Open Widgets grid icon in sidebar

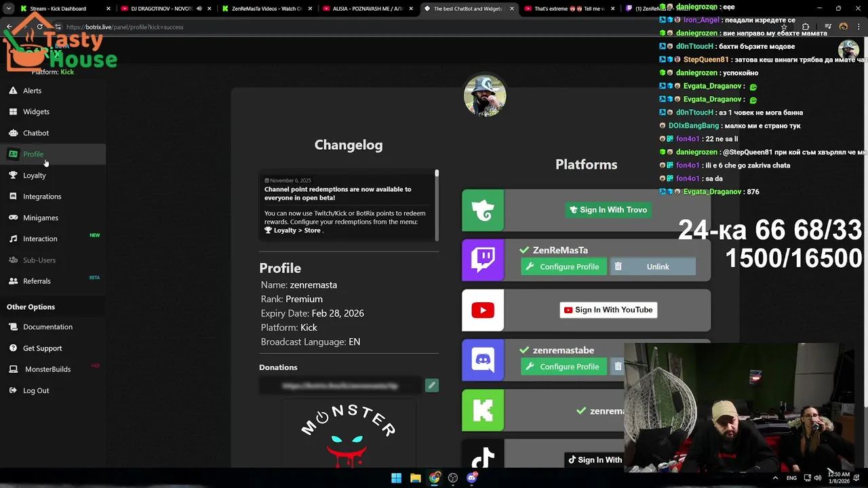point(13,112)
